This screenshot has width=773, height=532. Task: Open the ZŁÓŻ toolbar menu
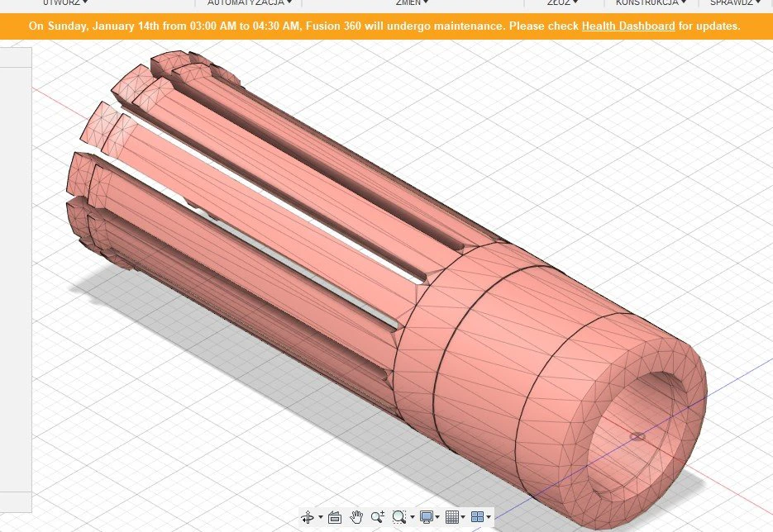(x=562, y=2)
